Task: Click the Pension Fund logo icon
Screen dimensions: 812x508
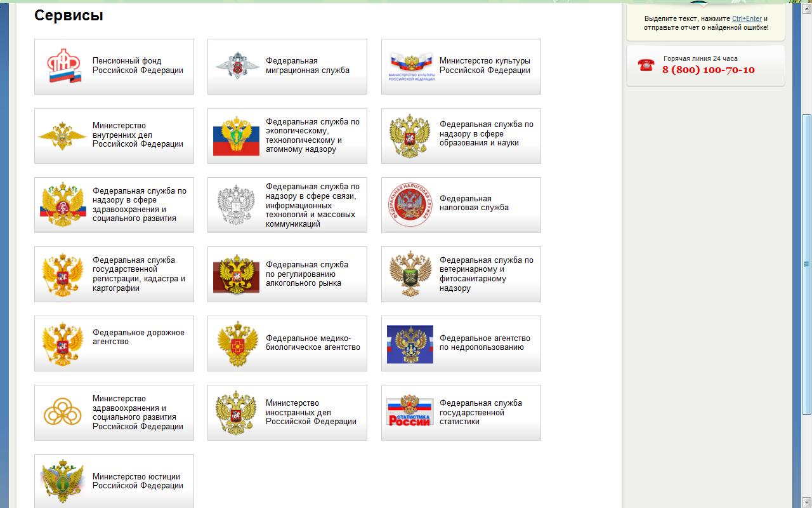Action: (x=64, y=67)
